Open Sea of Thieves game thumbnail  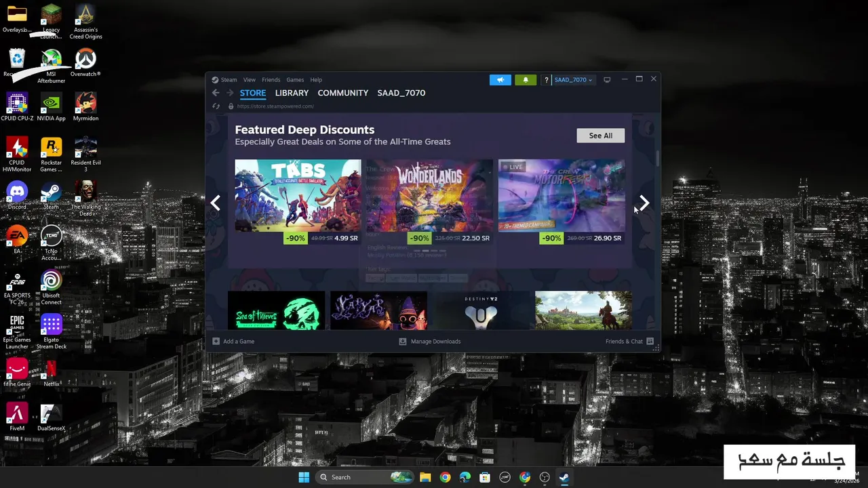(276, 310)
